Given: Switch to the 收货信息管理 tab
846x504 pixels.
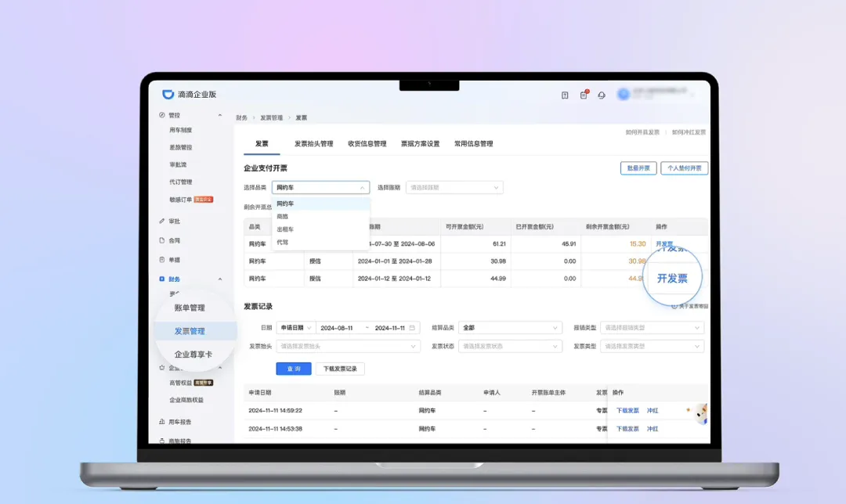Looking at the screenshot, I should coord(367,144).
